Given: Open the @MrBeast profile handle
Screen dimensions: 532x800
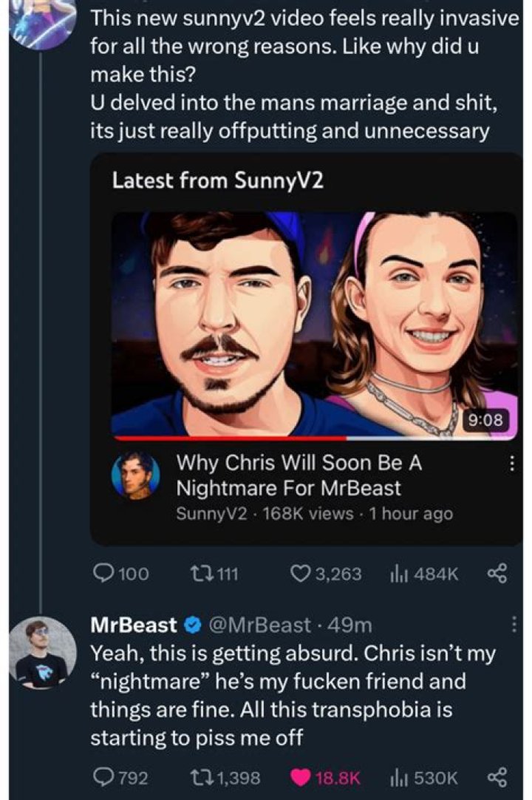Looking at the screenshot, I should 260,624.
